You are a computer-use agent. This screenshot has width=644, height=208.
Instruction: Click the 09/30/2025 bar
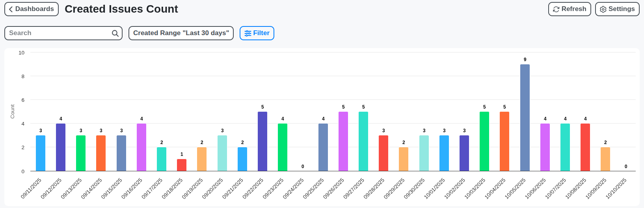tap(424, 153)
